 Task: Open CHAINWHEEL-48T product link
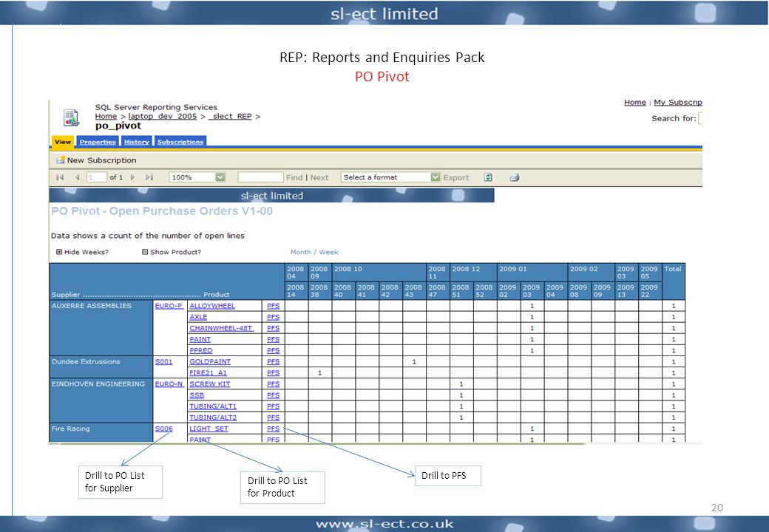[221, 328]
